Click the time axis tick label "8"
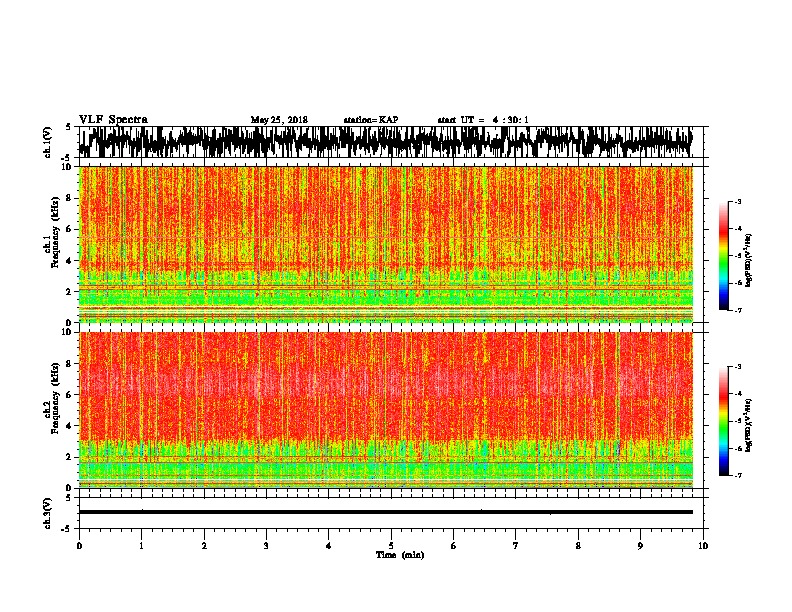 578,546
